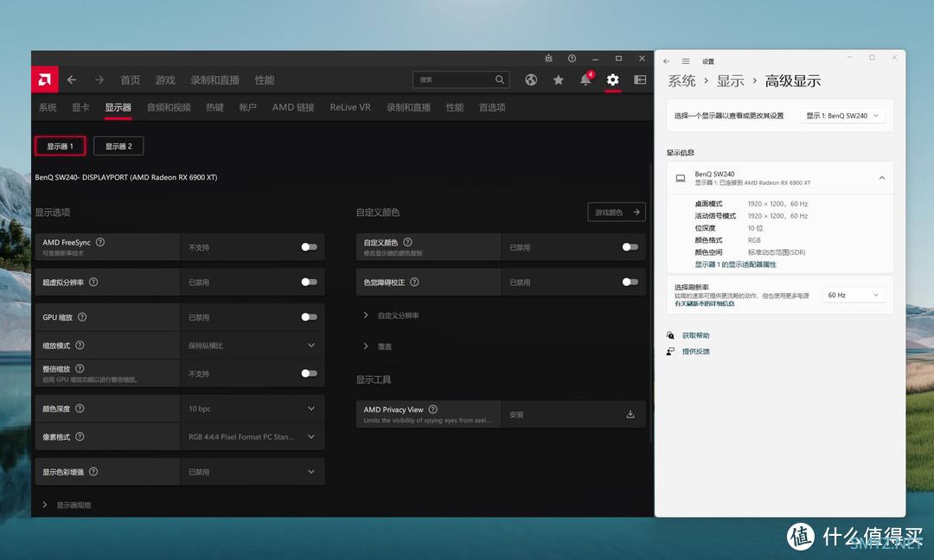This screenshot has width=934, height=560.
Task: Click help icon next to GPU 缩放
Action: pyautogui.click(x=82, y=317)
